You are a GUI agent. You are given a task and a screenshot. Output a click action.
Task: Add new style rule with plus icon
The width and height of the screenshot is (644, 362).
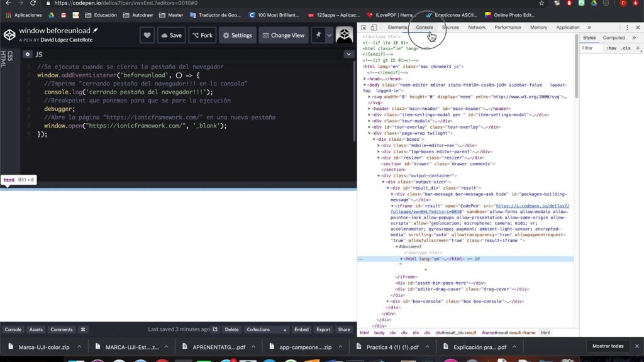(638, 48)
